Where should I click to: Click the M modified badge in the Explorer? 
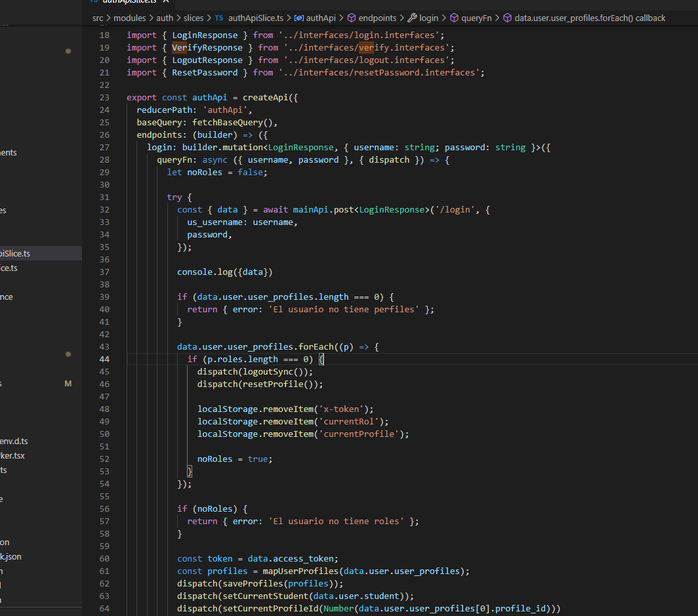tap(68, 383)
